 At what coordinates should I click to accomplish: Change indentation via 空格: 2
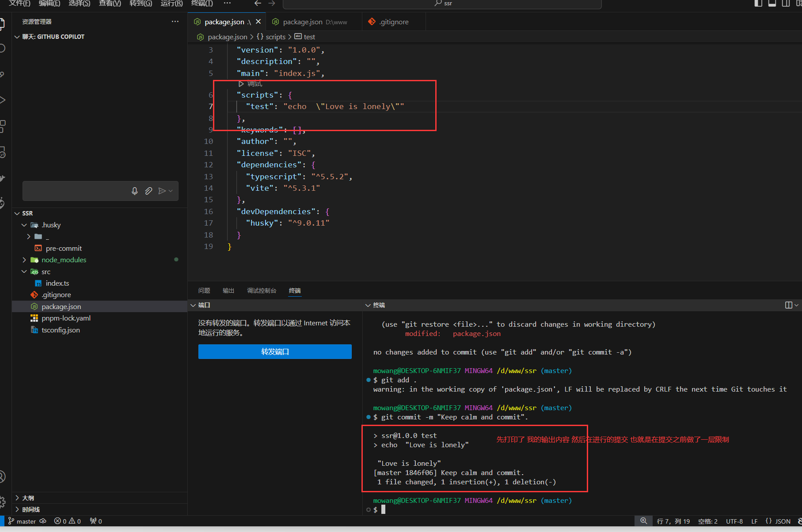tap(708, 521)
